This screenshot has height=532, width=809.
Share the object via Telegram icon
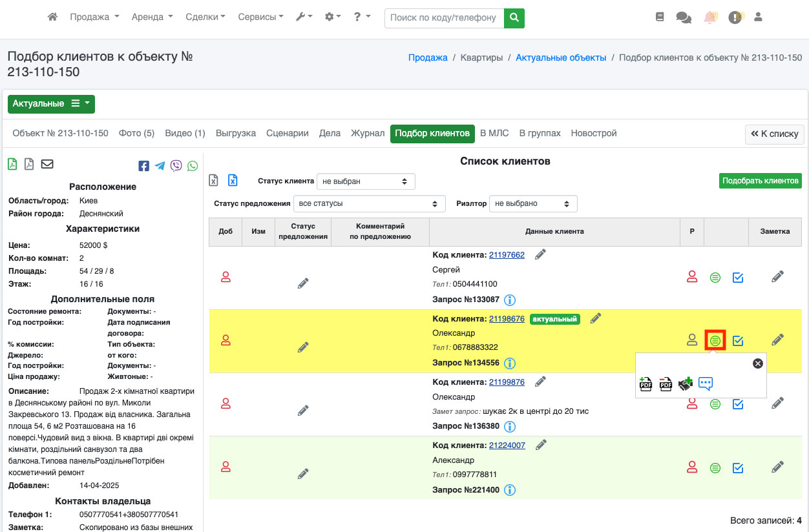[160, 166]
